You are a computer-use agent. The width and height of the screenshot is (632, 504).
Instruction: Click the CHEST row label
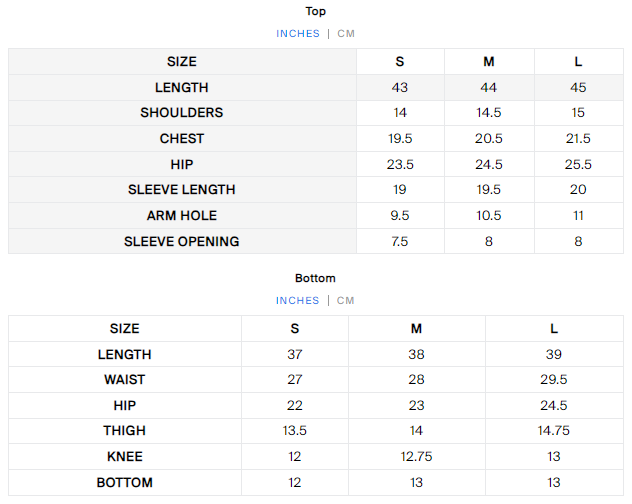(182, 139)
